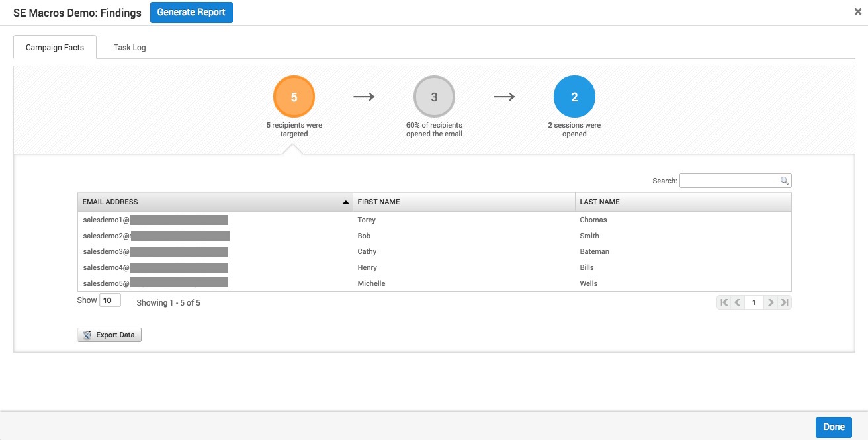
Task: Click the Generate Report button
Action: 191,13
